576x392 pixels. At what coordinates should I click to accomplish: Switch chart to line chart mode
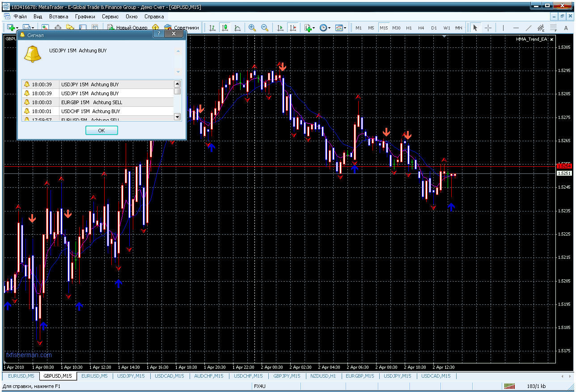tap(237, 28)
